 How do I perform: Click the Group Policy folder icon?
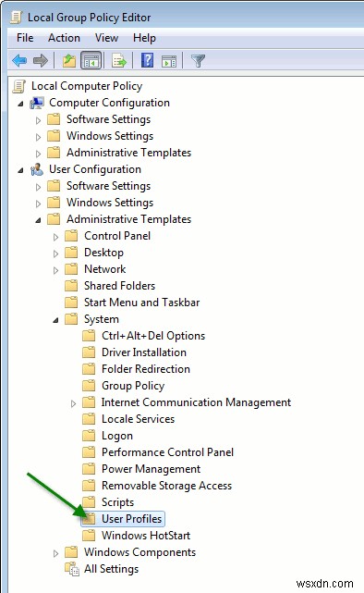89,386
